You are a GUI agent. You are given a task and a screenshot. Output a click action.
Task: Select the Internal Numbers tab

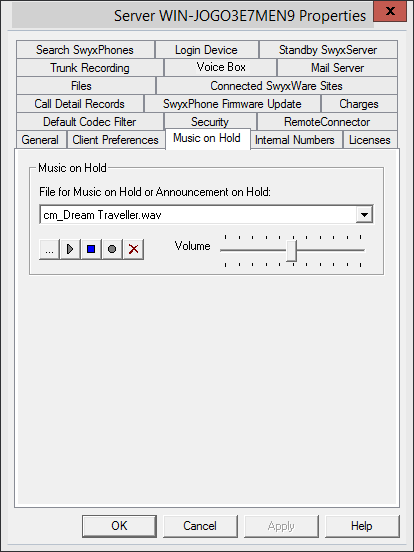[x=295, y=140]
